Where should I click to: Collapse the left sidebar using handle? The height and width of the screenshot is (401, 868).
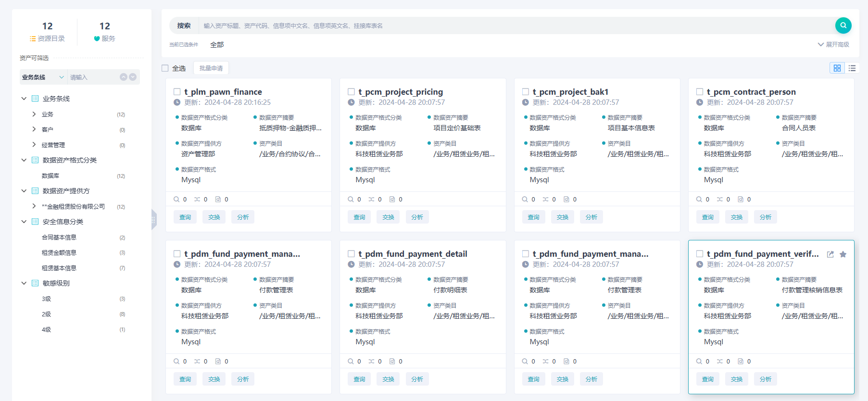pos(154,220)
